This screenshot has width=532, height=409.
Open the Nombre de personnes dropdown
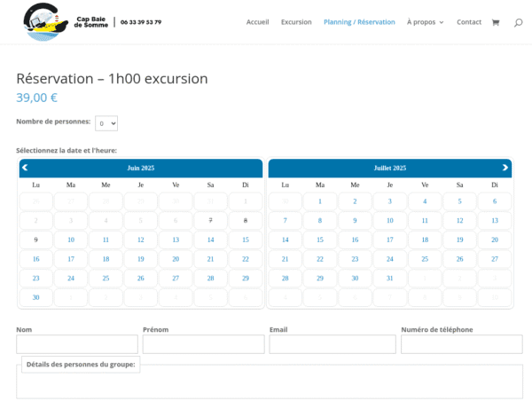[106, 123]
